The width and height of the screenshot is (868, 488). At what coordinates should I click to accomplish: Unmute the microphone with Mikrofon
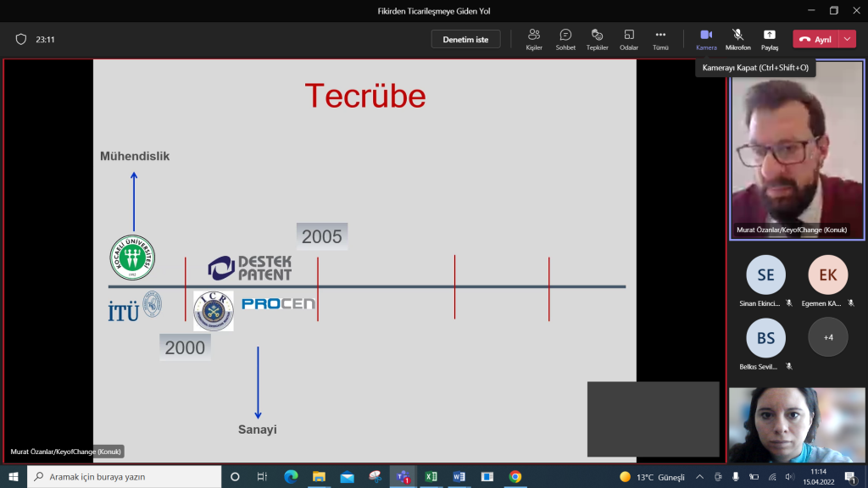737,39
